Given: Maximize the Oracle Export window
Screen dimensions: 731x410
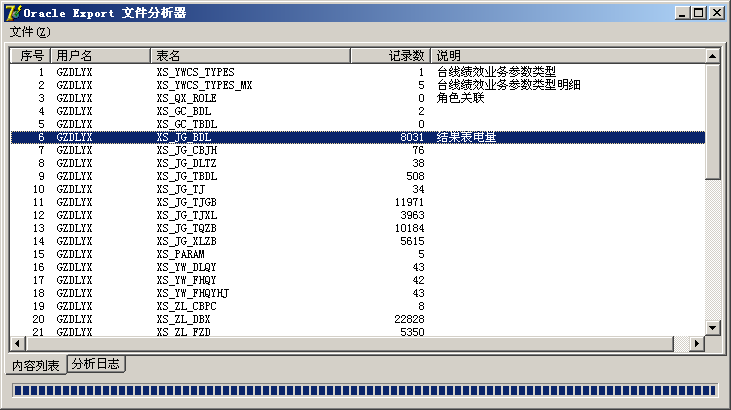Looking at the screenshot, I should coord(699,13).
